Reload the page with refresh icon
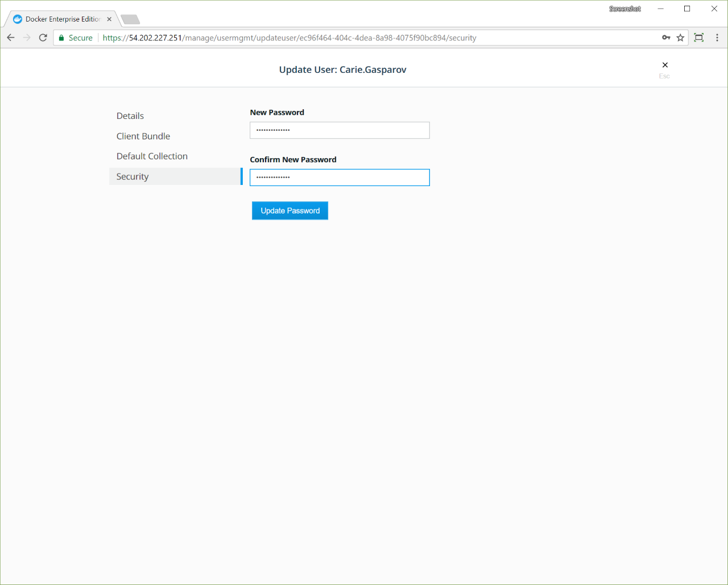The height and width of the screenshot is (585, 728). pyautogui.click(x=43, y=38)
